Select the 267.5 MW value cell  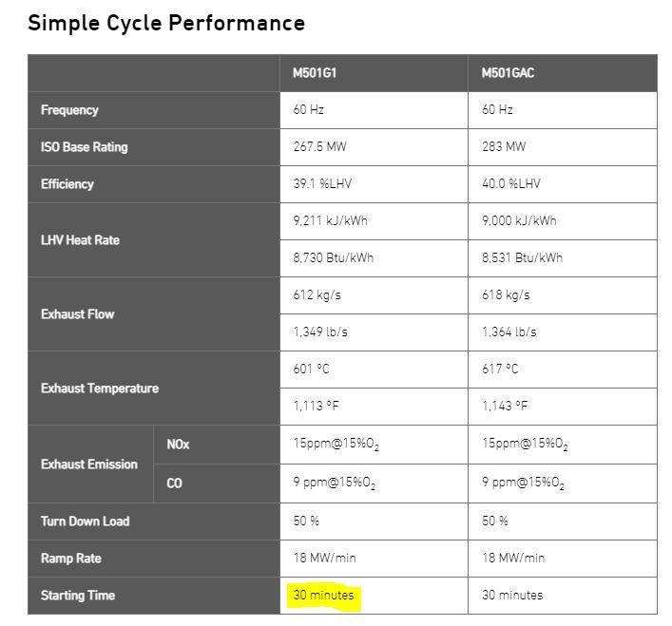pyautogui.click(x=374, y=147)
